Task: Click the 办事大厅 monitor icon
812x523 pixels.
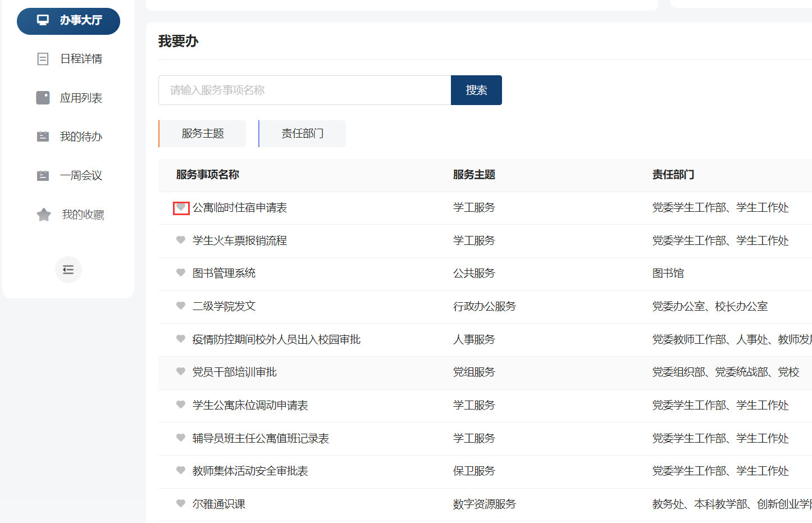Action: 43,20
